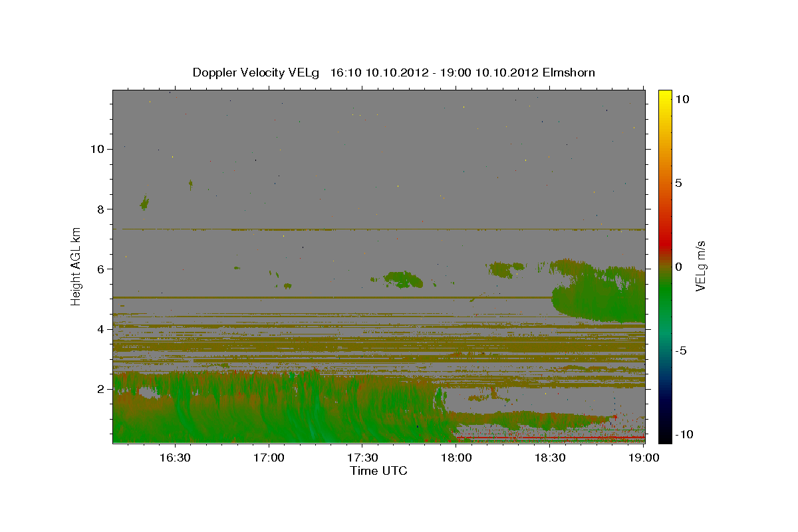Click the 'VELg m/s' colorbar label
This screenshot has height=532, width=798.
700,266
